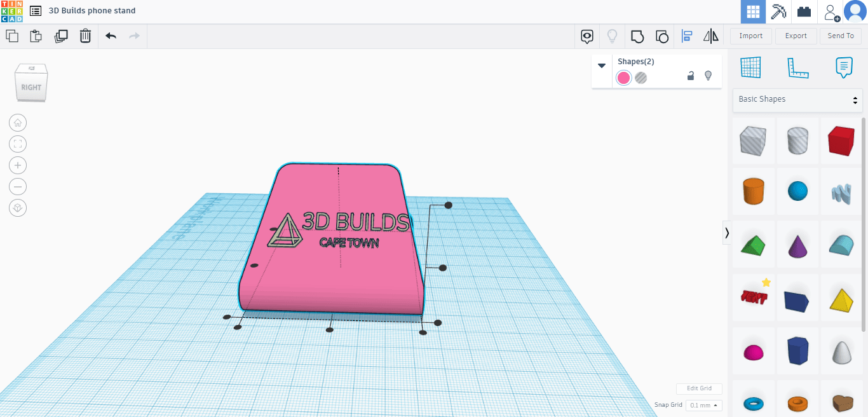The image size is (868, 417).
Task: Open the Snap Grid dropdown
Action: [x=704, y=406]
